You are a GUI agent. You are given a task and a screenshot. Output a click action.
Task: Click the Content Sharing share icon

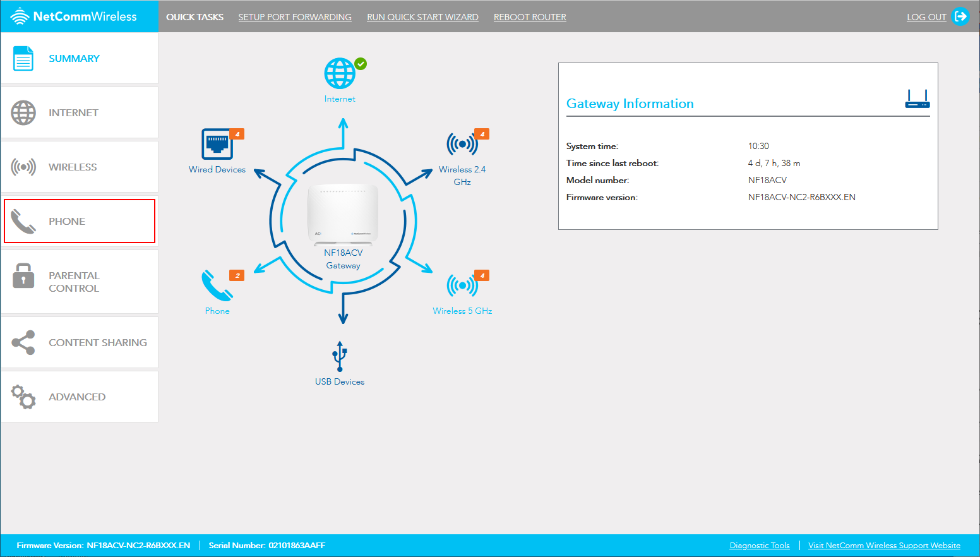point(23,342)
